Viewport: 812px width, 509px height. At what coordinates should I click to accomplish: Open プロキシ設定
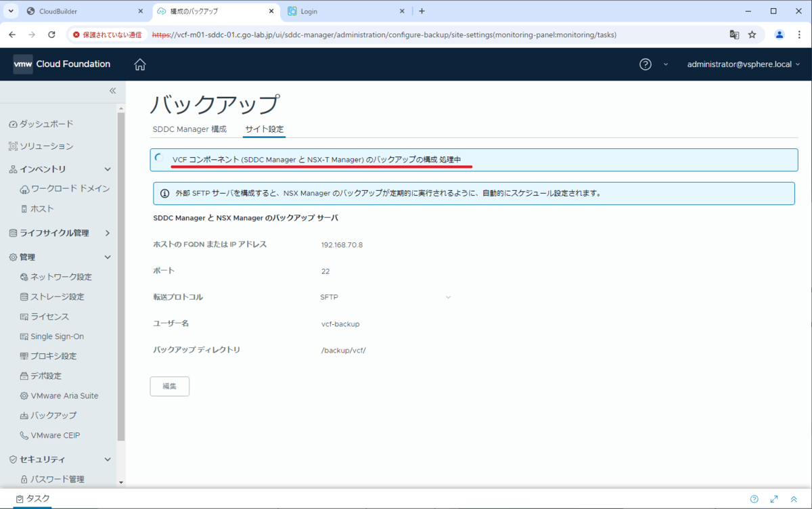49,356
